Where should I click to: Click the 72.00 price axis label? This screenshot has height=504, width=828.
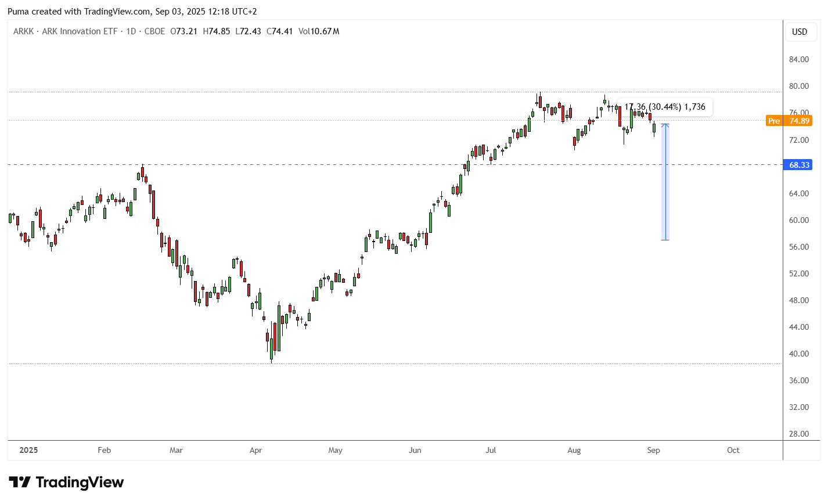(799, 140)
